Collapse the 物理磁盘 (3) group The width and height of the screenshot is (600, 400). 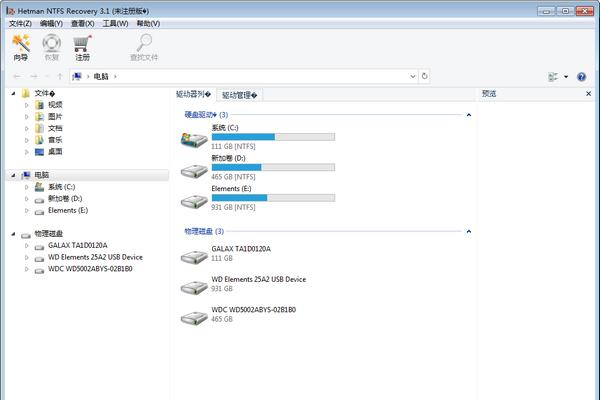click(469, 232)
